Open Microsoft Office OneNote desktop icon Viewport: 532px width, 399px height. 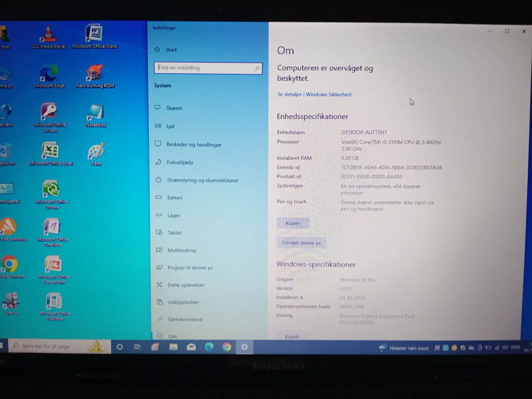click(x=53, y=233)
